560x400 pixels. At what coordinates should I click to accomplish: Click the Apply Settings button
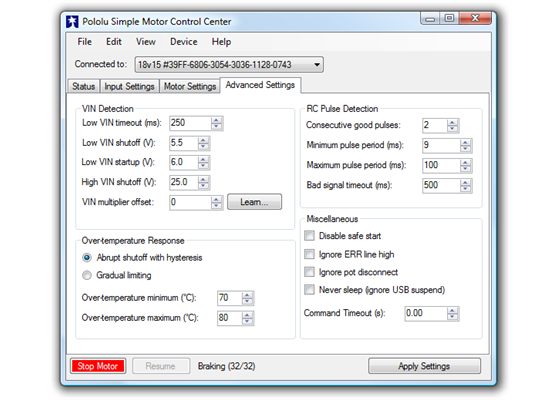pyautogui.click(x=424, y=366)
